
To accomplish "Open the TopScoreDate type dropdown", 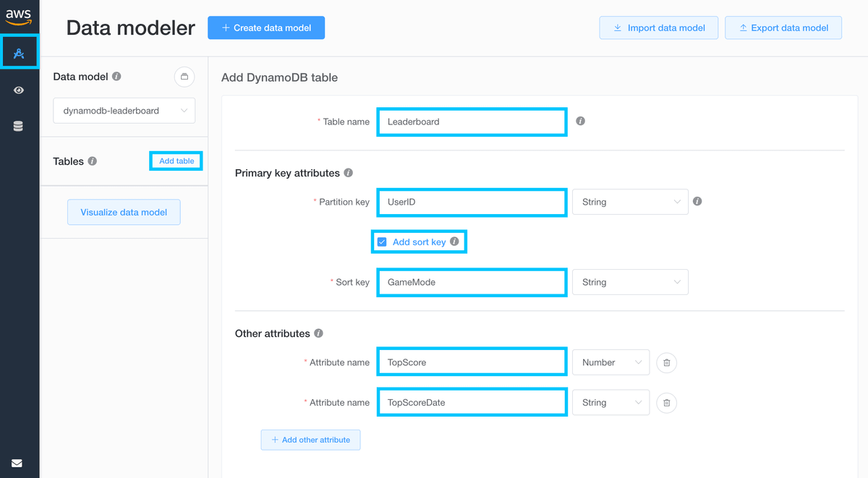I will click(610, 403).
